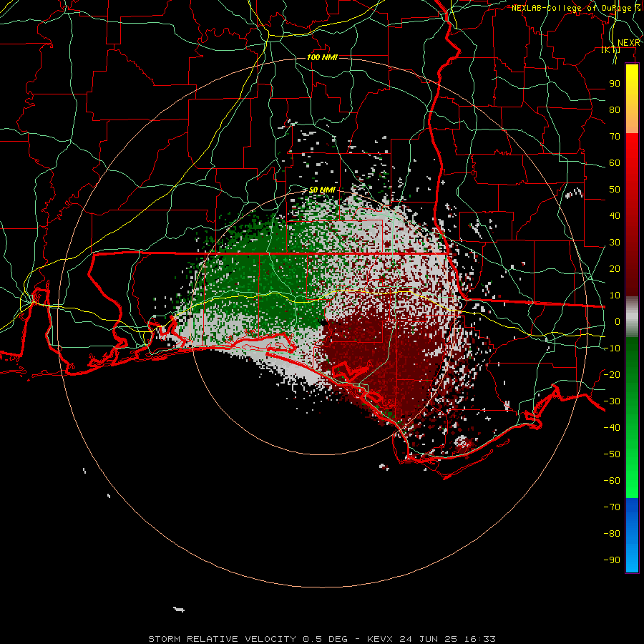Viewport: 644px width, 644px height.
Task: Click the "60" legend value
Action: tap(615, 163)
